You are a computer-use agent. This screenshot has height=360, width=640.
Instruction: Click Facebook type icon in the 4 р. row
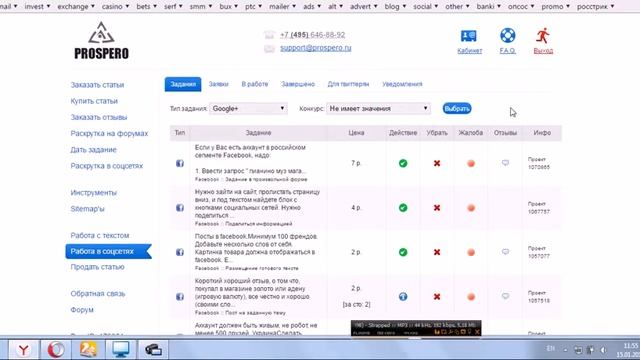180,208
